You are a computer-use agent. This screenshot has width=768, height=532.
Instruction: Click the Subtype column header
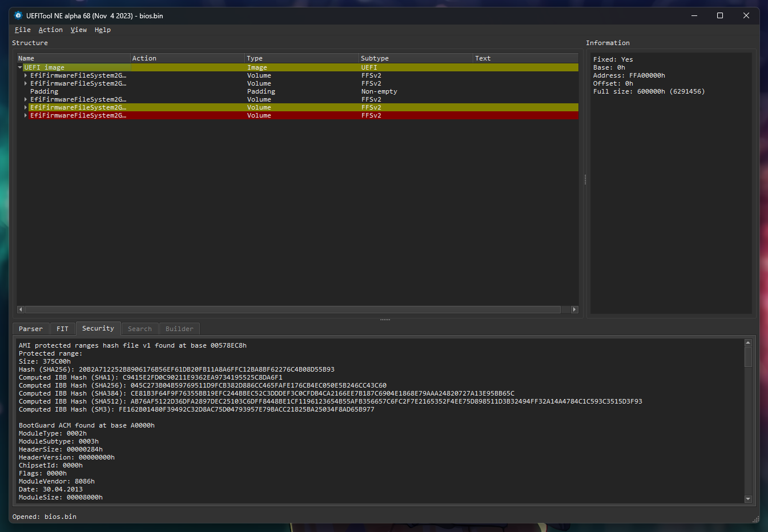(375, 58)
